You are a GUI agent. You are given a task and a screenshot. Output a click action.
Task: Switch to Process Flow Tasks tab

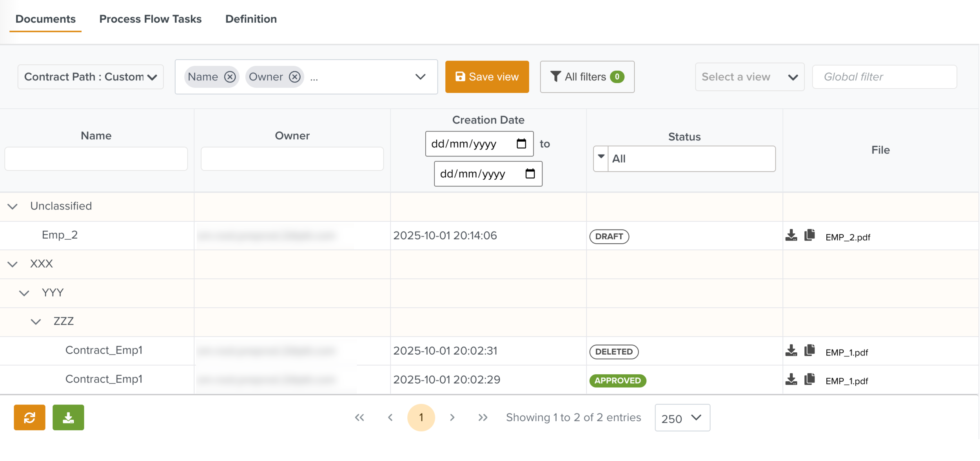[150, 19]
